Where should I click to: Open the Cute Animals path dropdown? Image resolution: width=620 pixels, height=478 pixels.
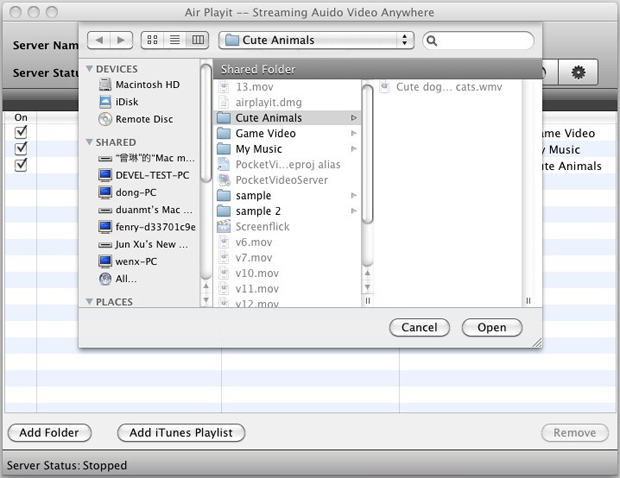click(x=316, y=40)
